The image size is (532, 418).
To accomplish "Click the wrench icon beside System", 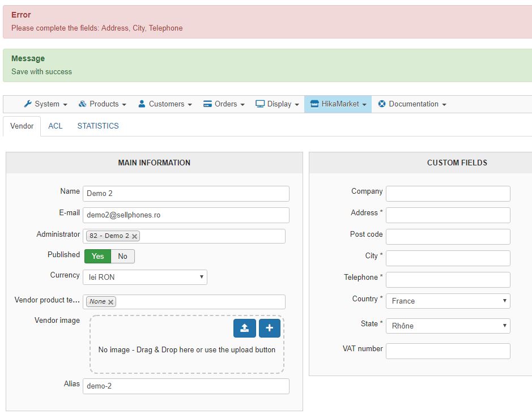I will click(28, 104).
